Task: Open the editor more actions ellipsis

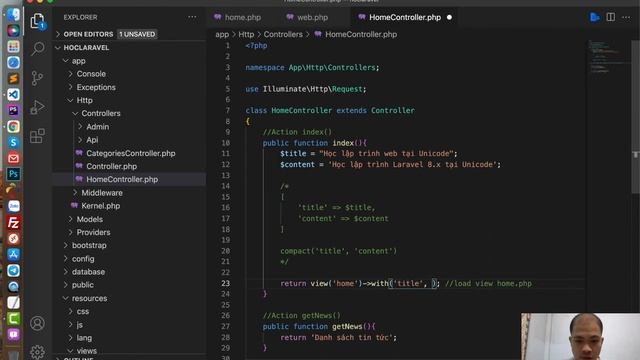Action: (x=626, y=17)
